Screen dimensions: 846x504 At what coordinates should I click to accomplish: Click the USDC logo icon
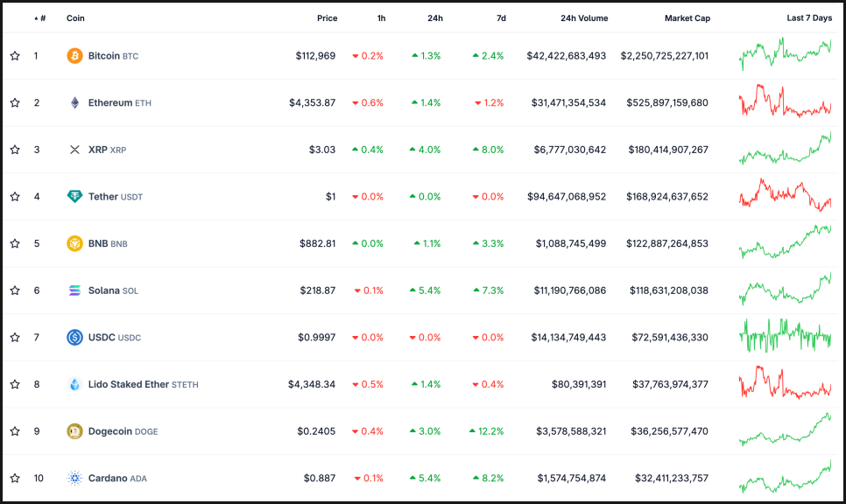(x=74, y=337)
